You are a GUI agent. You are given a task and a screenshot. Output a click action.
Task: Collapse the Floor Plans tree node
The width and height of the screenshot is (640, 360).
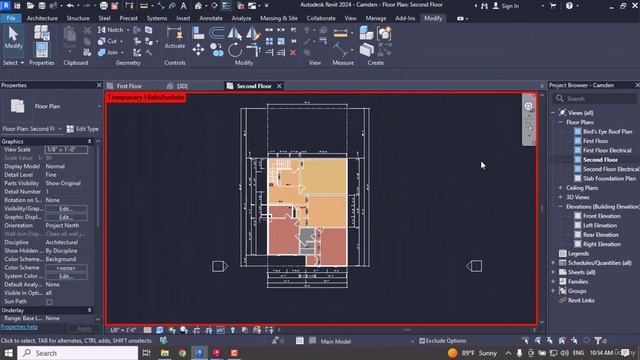click(x=560, y=122)
